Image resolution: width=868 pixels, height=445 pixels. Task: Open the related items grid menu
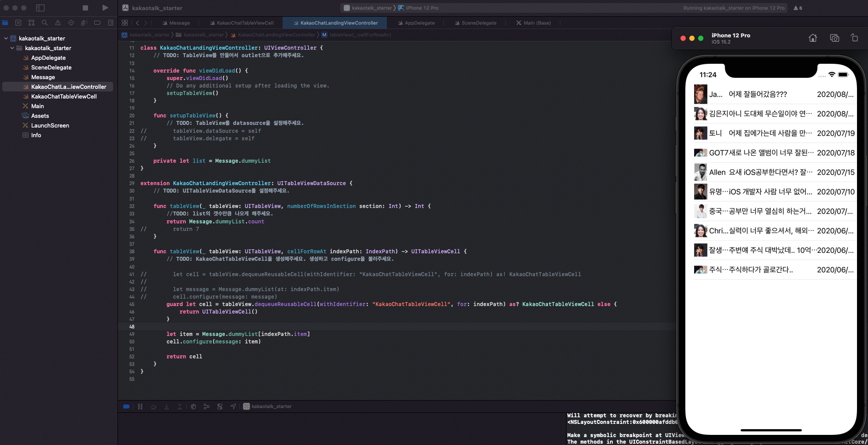coord(125,23)
